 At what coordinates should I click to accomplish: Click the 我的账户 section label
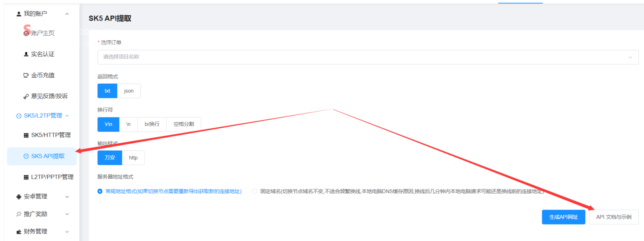coord(35,14)
